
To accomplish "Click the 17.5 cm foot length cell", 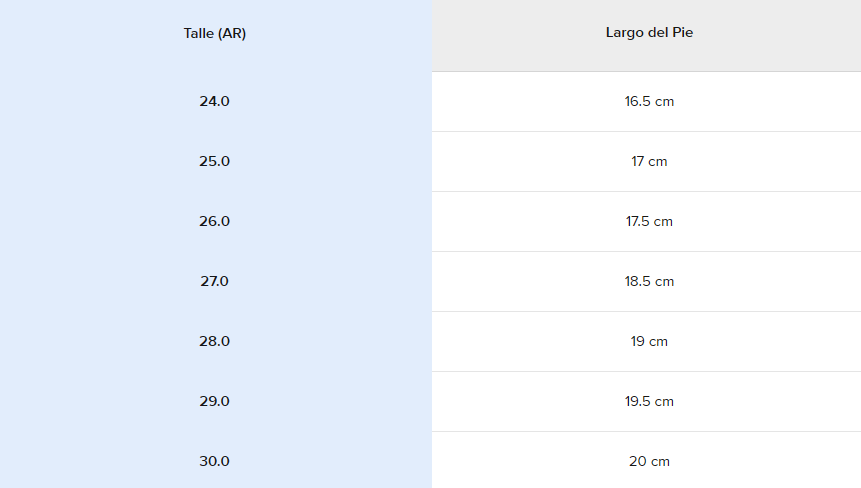I will (x=649, y=221).
